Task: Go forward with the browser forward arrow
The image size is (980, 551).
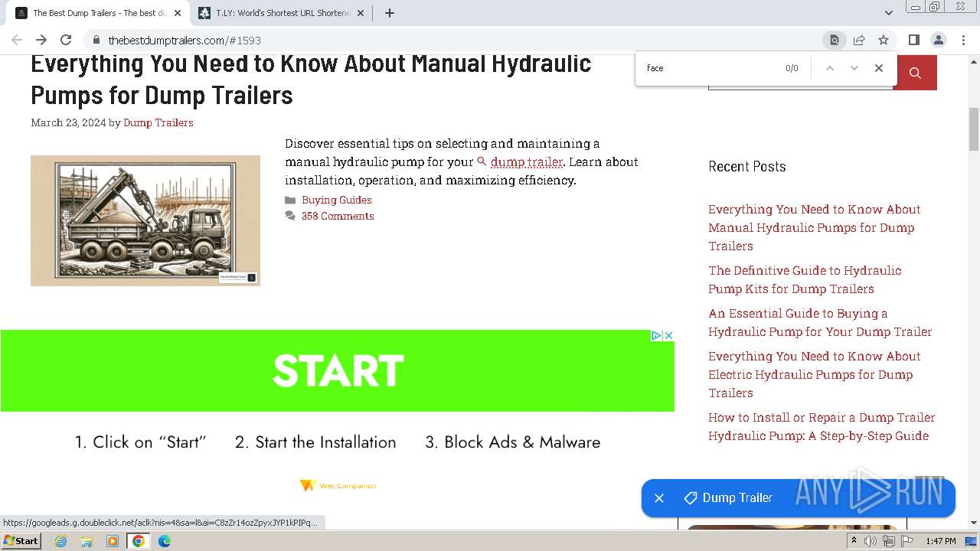Action: point(41,40)
